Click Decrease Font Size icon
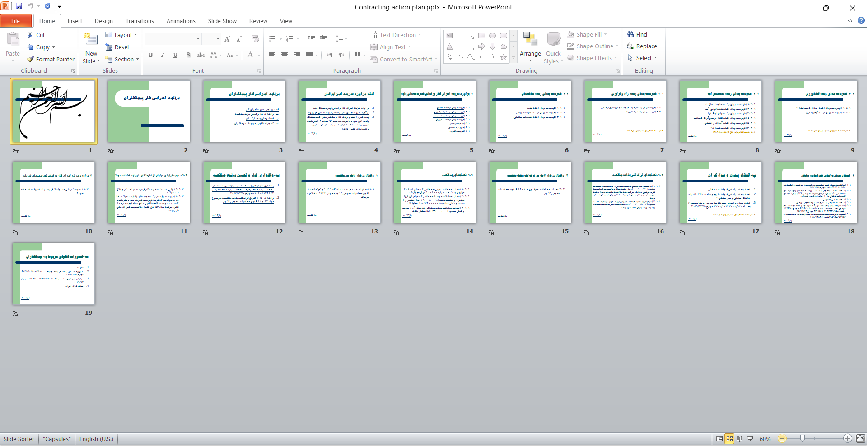The image size is (868, 446). [239, 39]
